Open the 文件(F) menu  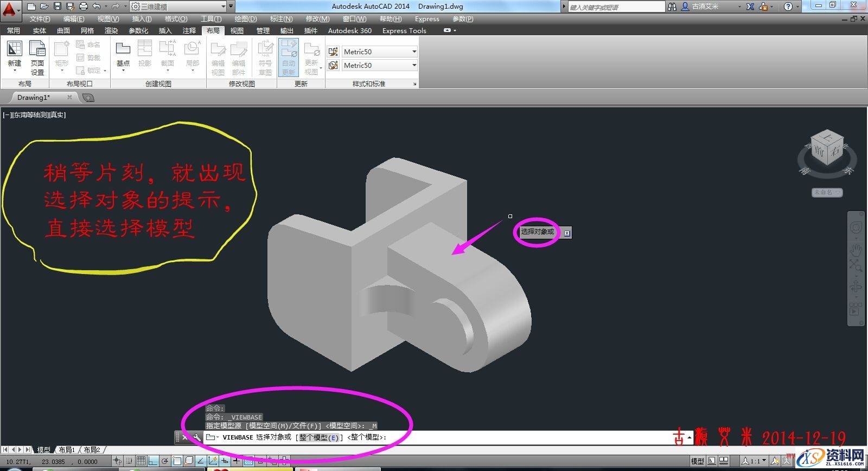tap(40, 18)
